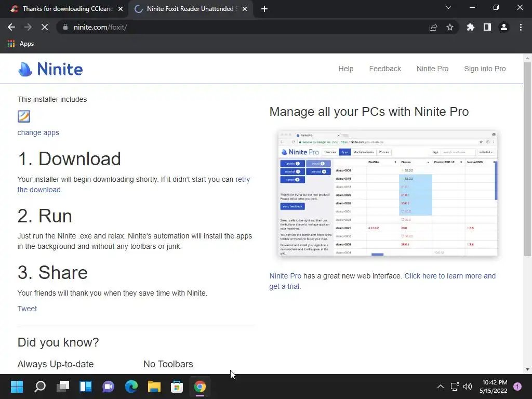This screenshot has height=399, width=532.
Task: Click the 2. Run heading
Action: 45,216
